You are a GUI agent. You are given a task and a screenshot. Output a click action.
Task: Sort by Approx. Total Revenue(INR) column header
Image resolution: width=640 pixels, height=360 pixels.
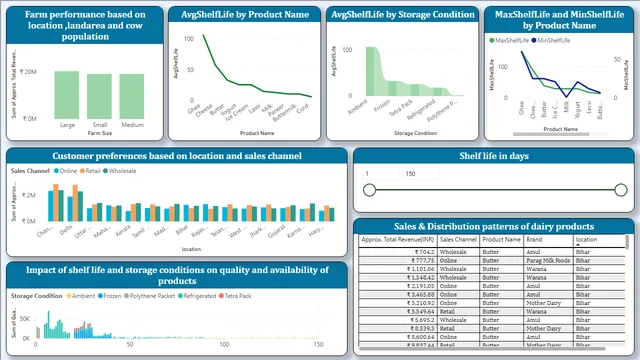coord(398,240)
